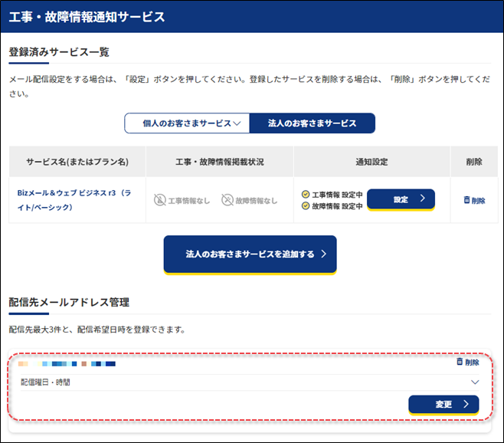Click the 変更 button for mail address
The height and width of the screenshot is (443, 504).
point(443,405)
